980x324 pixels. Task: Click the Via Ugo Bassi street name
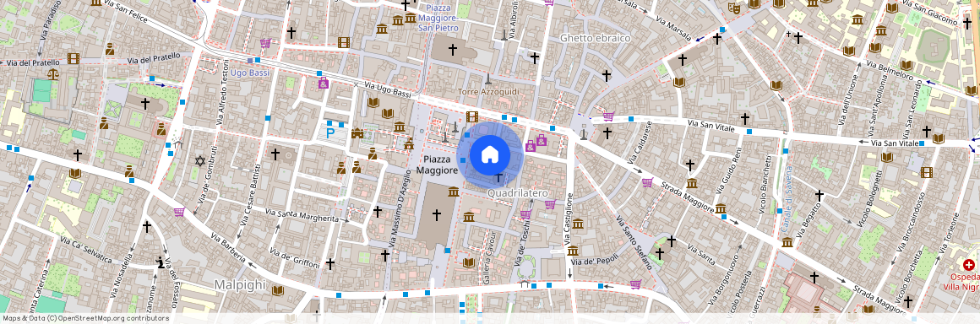[388, 89]
